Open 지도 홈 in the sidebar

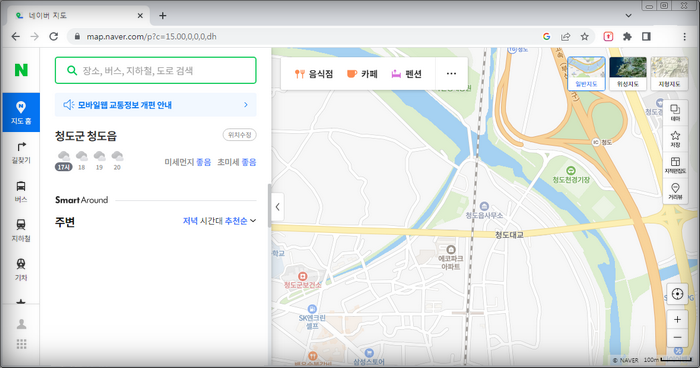[x=21, y=113]
